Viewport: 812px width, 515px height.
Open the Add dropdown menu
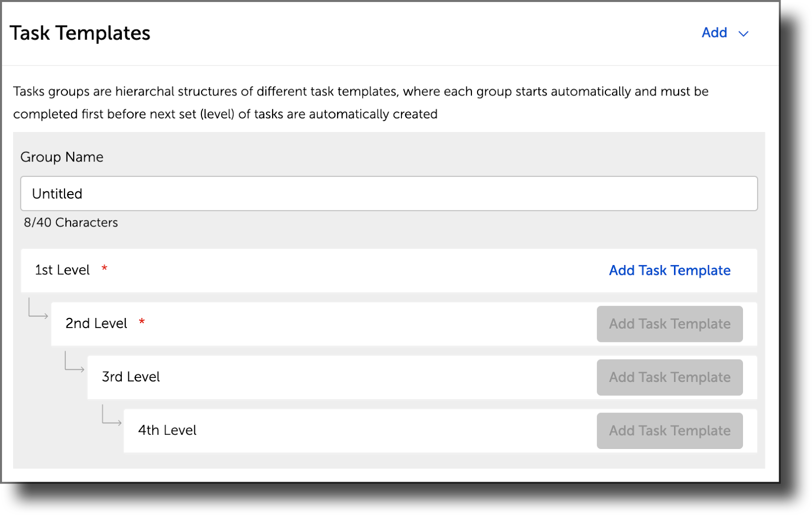pos(715,33)
